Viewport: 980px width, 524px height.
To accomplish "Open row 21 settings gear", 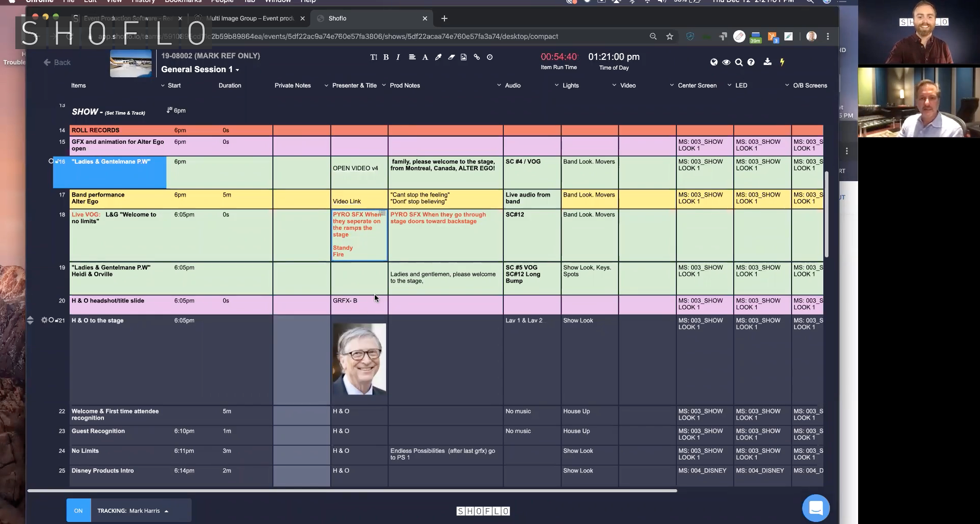I will coord(44,320).
